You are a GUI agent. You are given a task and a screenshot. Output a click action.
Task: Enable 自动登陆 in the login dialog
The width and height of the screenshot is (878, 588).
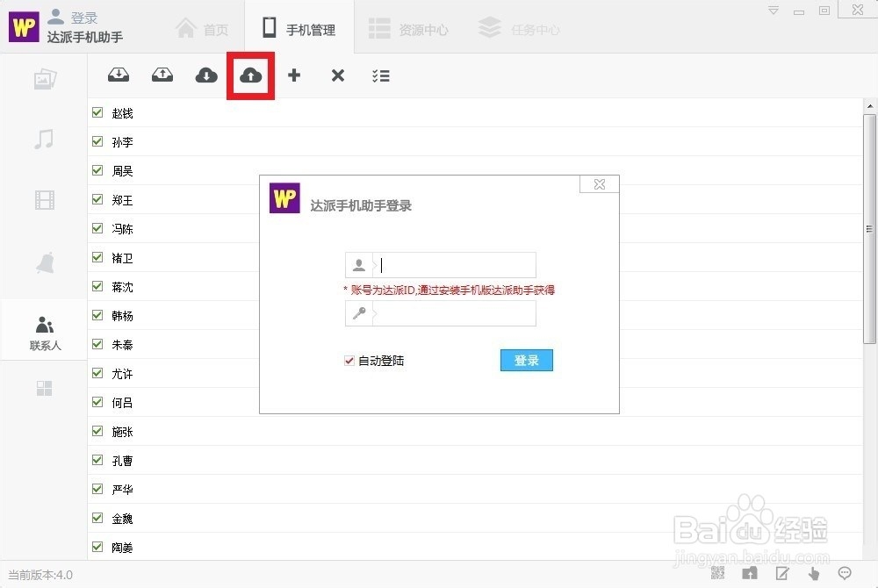tap(349, 360)
